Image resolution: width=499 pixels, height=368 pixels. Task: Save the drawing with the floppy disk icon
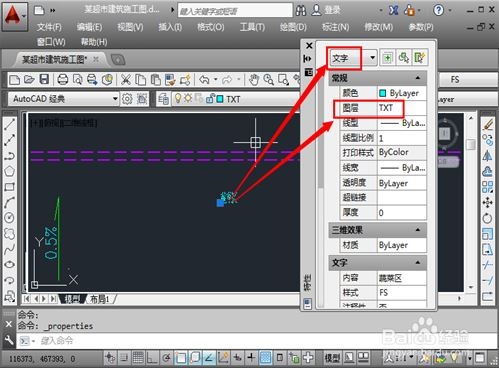[44, 80]
